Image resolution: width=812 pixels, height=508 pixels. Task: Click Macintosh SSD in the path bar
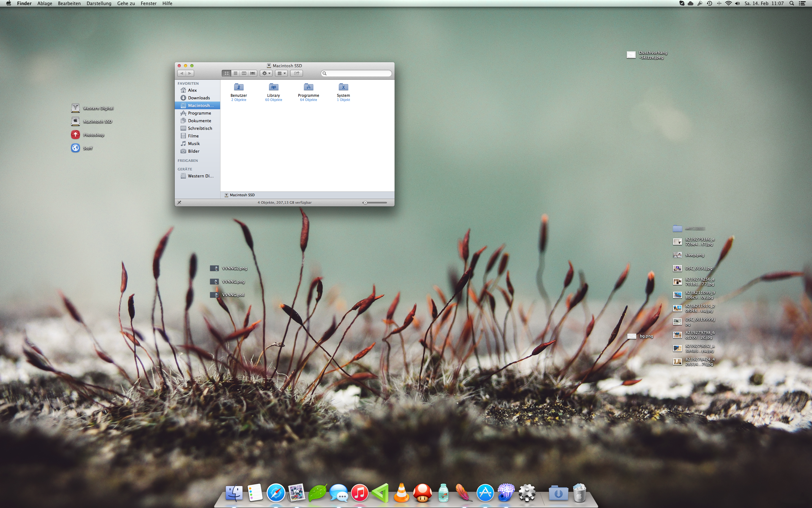239,195
